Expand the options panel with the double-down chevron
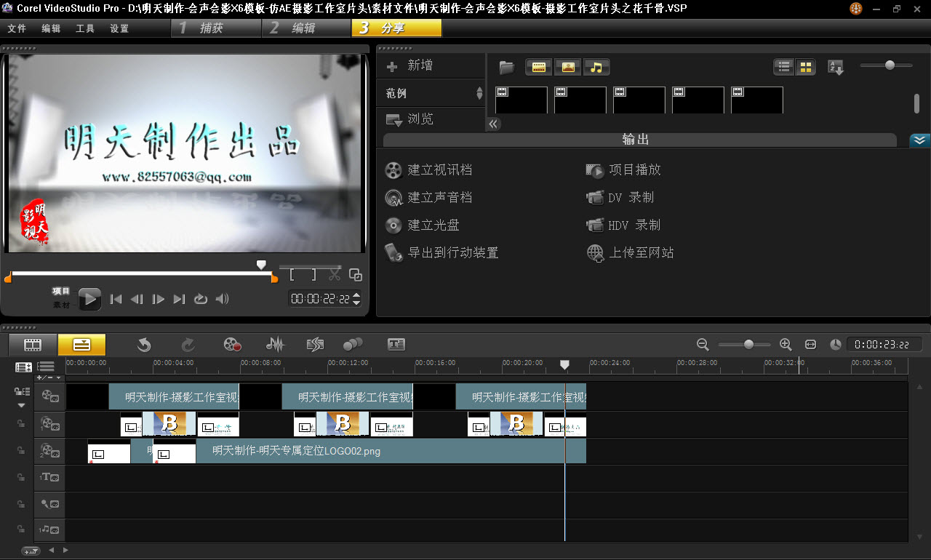 pos(920,140)
